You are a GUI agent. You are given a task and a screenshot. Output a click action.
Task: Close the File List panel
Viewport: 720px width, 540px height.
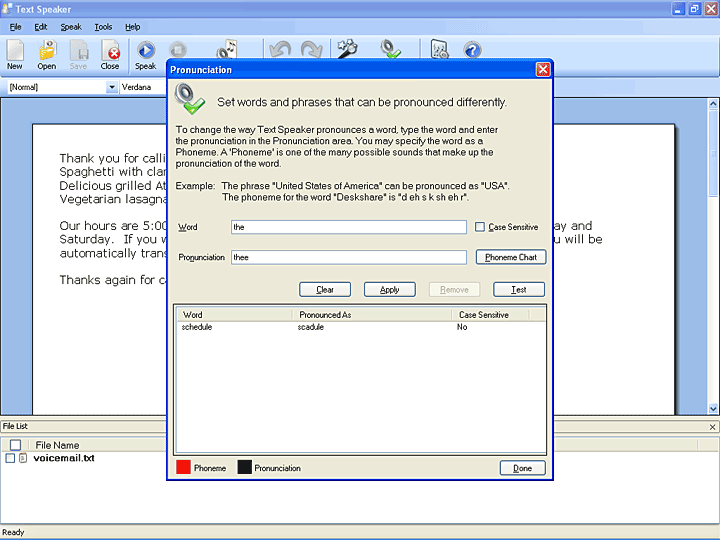coord(712,427)
